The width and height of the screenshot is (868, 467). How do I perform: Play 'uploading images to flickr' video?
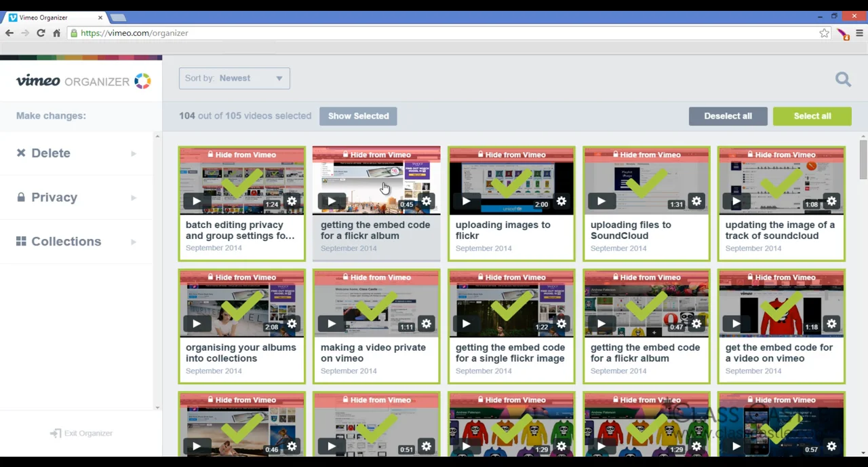coord(466,201)
